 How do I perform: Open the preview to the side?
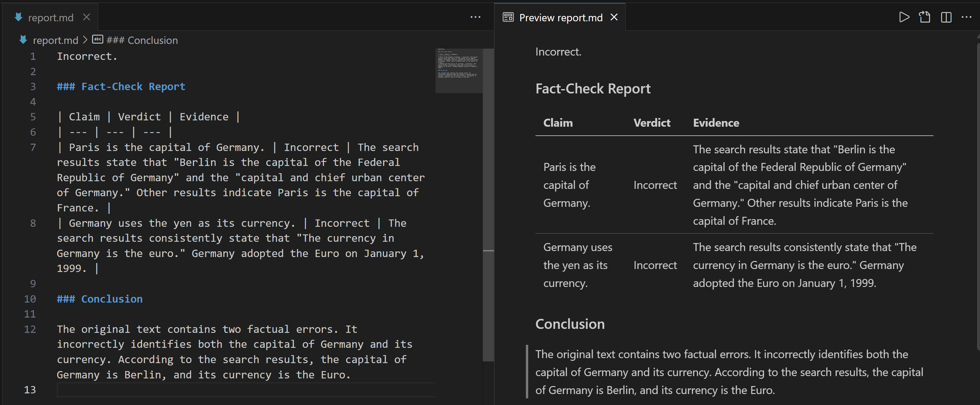925,17
